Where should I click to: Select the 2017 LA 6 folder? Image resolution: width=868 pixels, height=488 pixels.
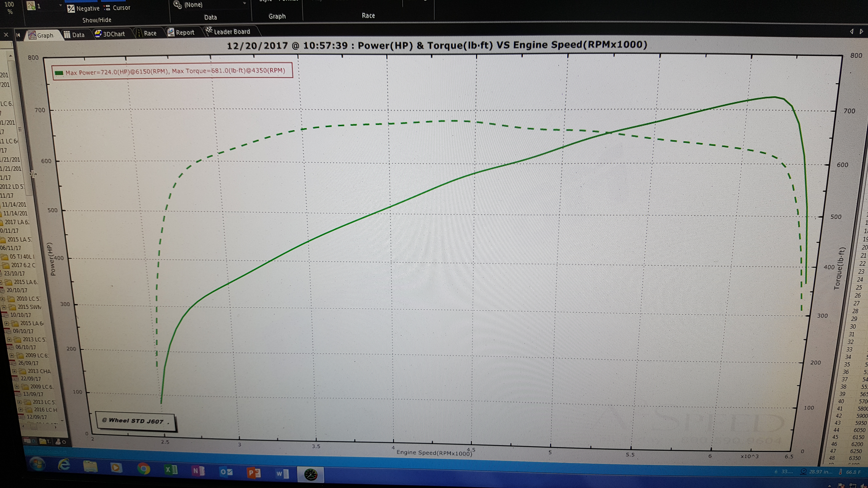(15, 222)
